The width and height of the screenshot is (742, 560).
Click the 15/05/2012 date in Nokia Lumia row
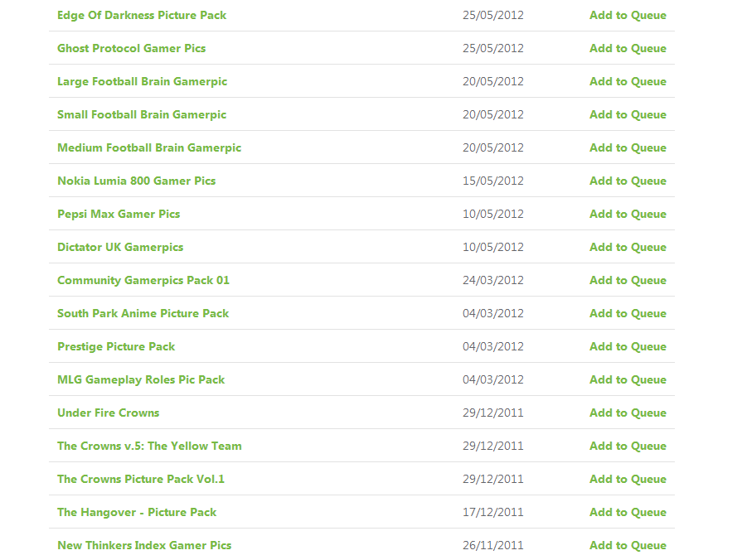point(493,181)
